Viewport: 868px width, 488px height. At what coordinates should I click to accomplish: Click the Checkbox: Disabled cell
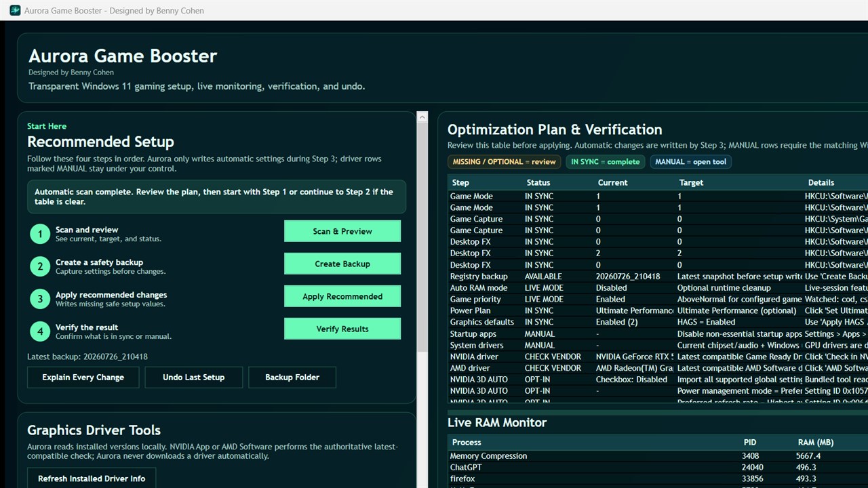tap(631, 380)
